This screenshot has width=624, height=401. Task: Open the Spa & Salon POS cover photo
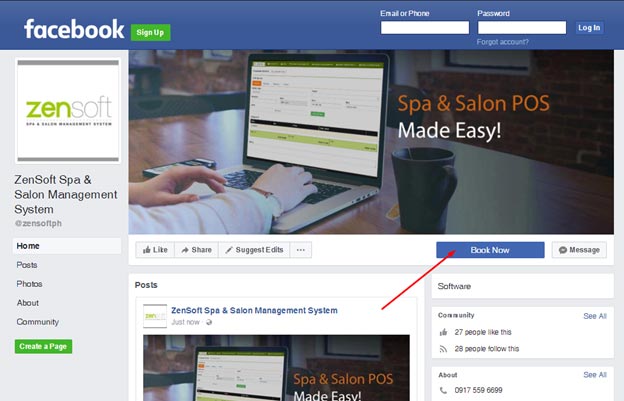[x=371, y=142]
